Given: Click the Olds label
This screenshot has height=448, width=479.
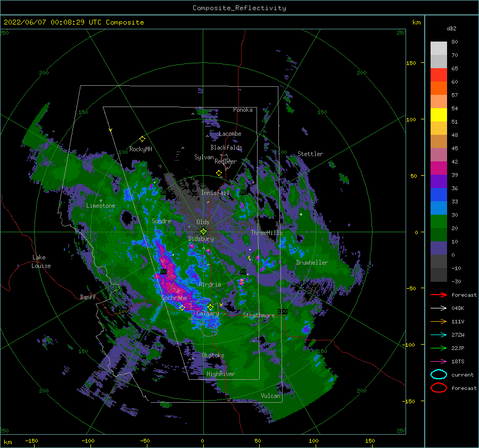Looking at the screenshot, I should [x=203, y=222].
